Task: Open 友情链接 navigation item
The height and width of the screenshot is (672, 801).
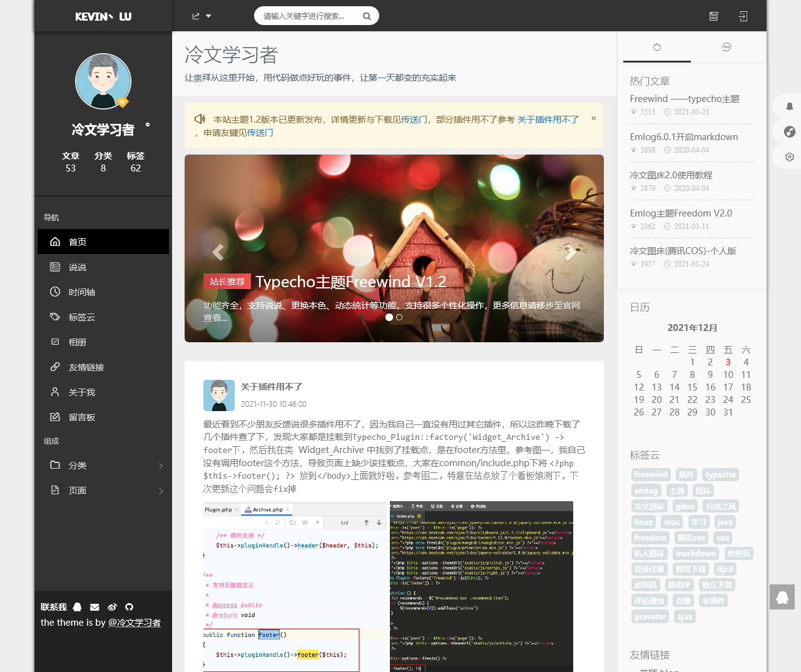Action: (x=103, y=367)
